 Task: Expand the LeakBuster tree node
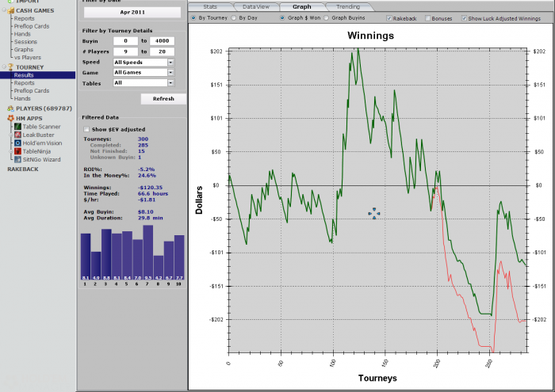[x=11, y=135]
